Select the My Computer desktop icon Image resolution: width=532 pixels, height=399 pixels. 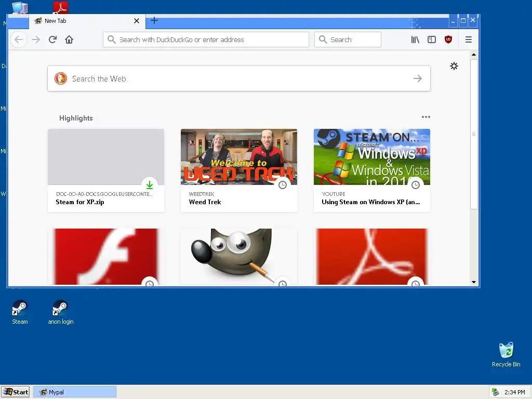click(x=20, y=7)
